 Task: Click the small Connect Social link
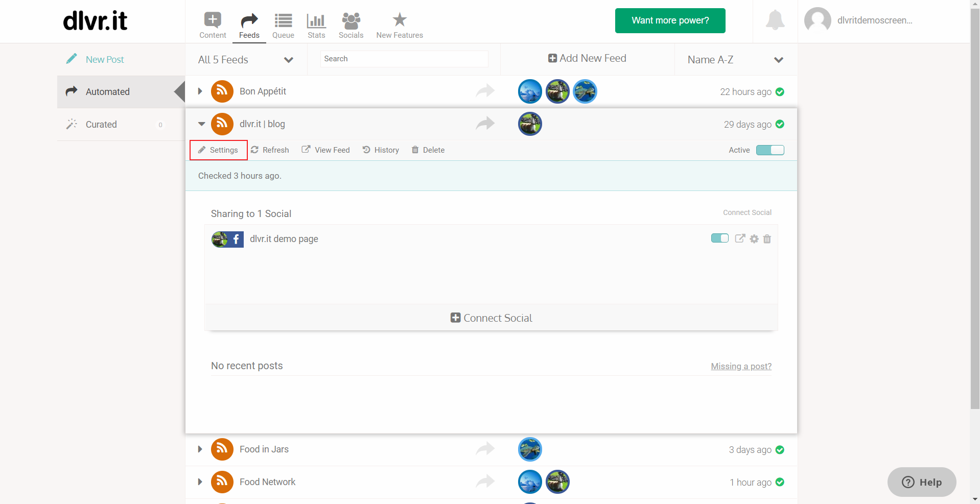click(x=747, y=212)
